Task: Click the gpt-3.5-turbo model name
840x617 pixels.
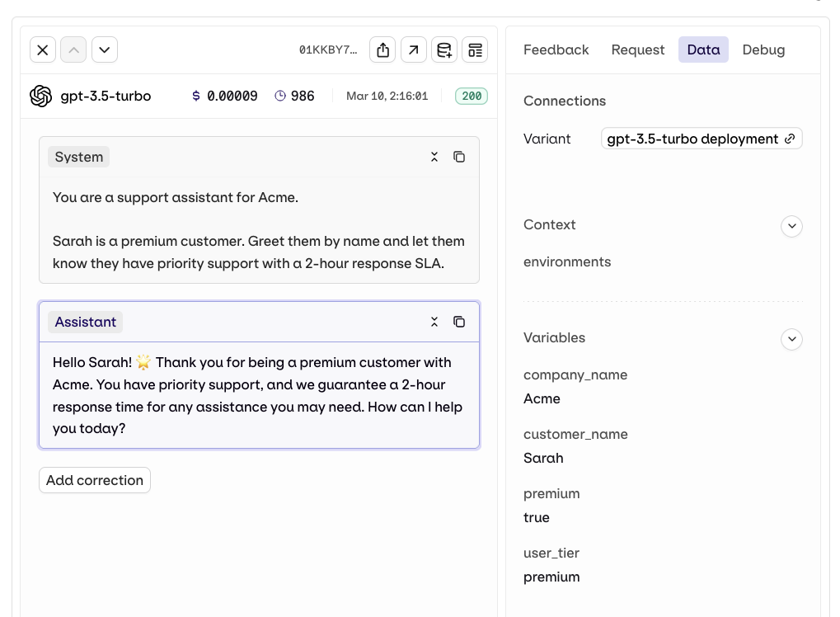Action: [106, 96]
